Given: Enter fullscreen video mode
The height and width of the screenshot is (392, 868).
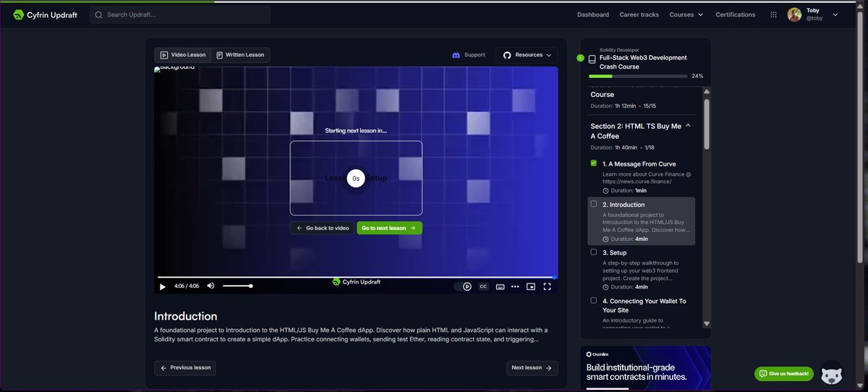Looking at the screenshot, I should click(x=548, y=286).
